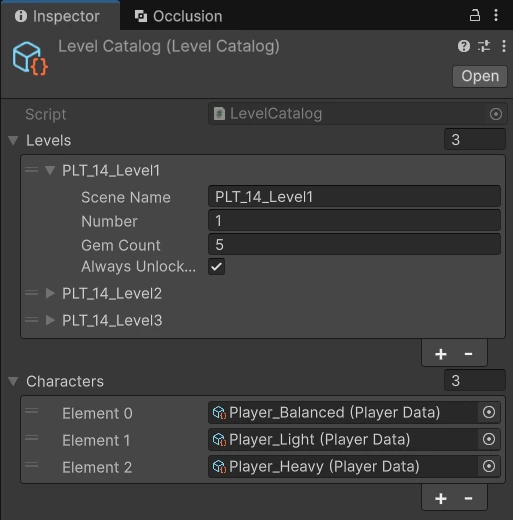
Task: Open the script object picker circle
Action: [496, 114]
